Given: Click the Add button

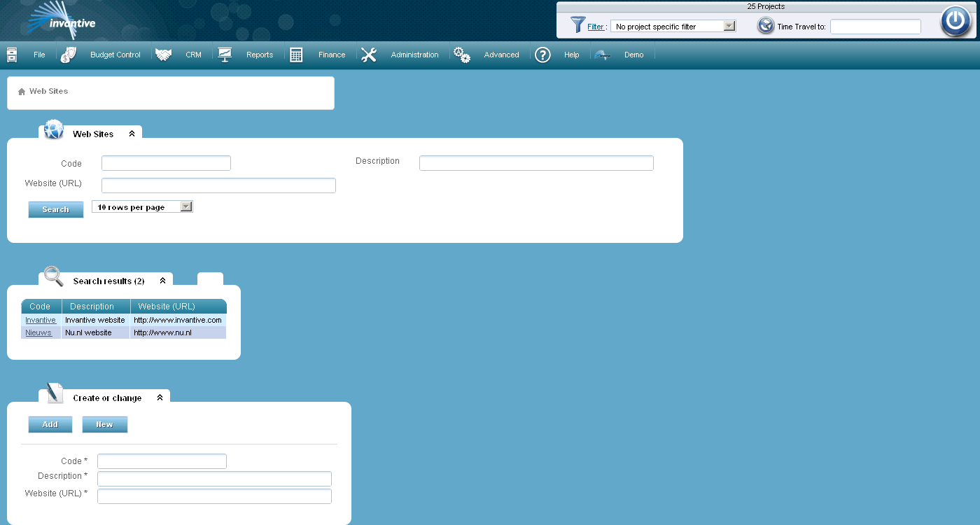Looking at the screenshot, I should pyautogui.click(x=50, y=424).
